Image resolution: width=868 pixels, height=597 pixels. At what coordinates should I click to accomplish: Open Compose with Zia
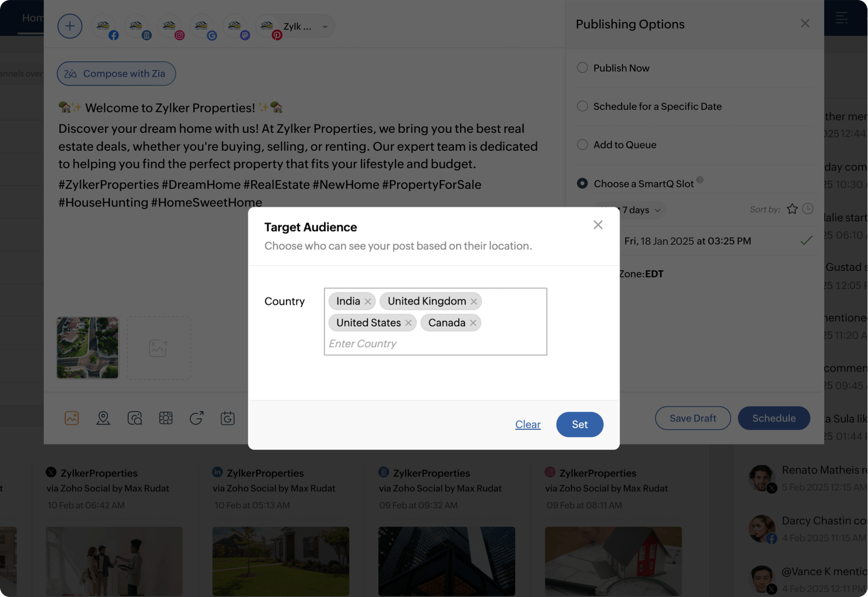click(116, 74)
